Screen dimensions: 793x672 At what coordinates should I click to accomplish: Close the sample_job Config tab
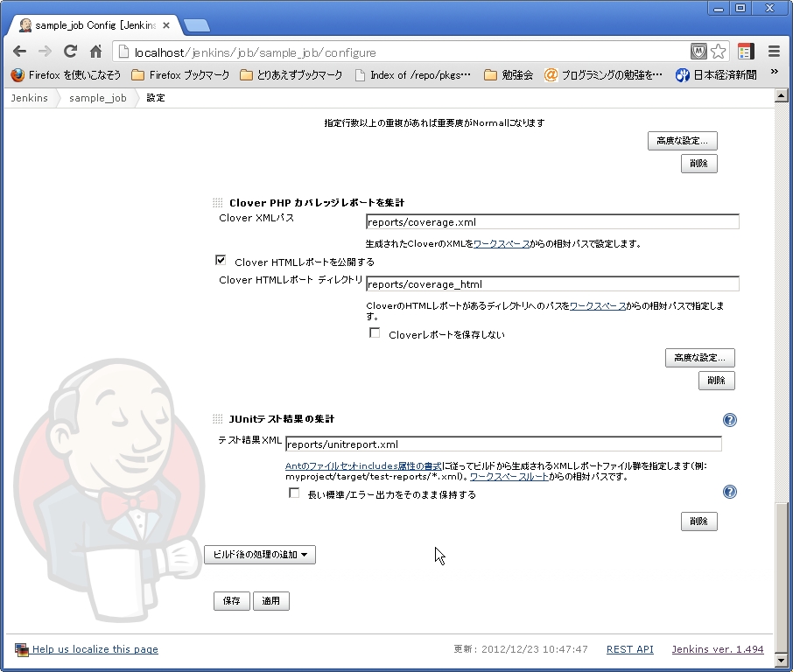[x=166, y=24]
